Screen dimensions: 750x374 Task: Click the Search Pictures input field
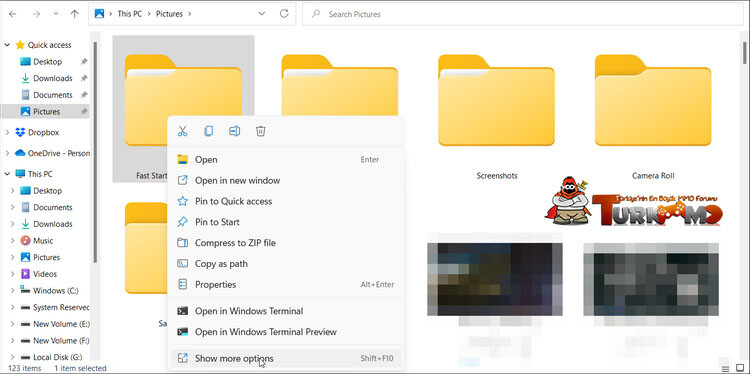[x=523, y=14]
